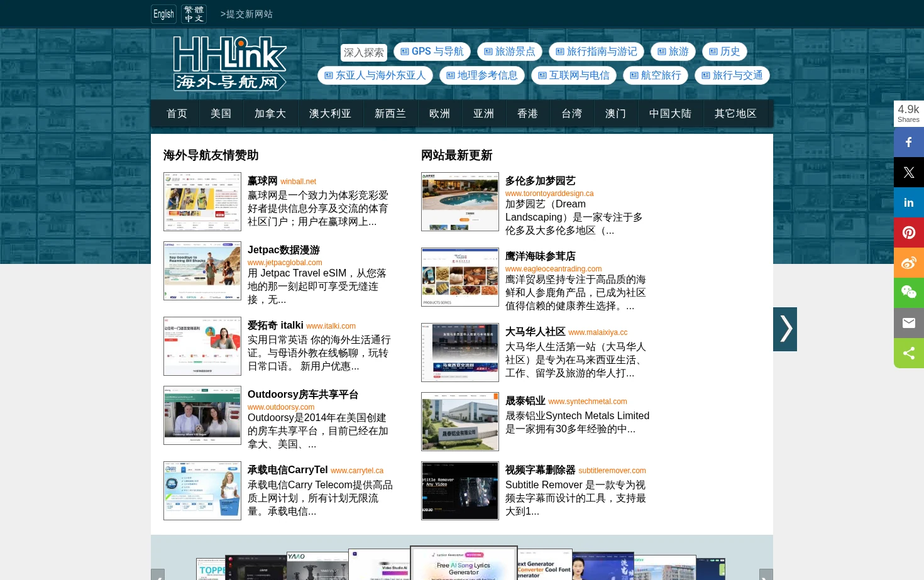
Task: Open the GPS 与导航 tag
Action: (x=432, y=52)
